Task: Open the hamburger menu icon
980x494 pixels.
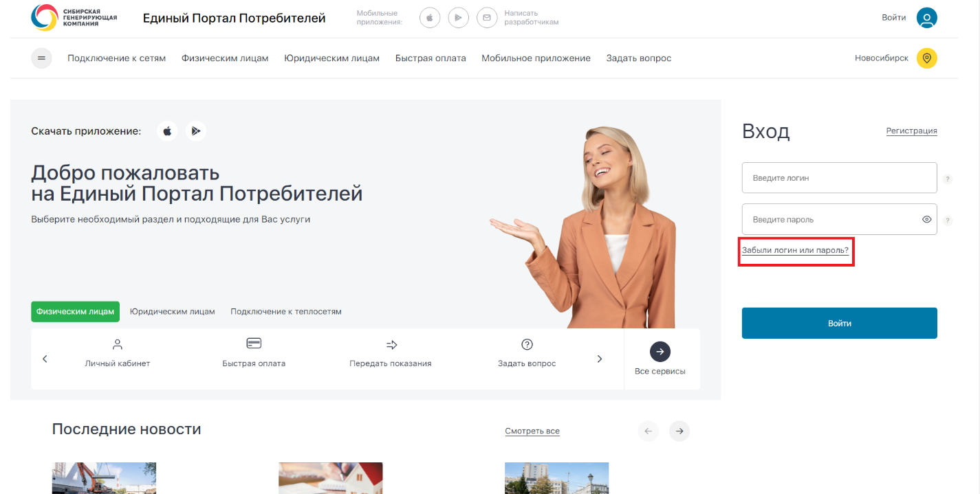Action: click(41, 58)
